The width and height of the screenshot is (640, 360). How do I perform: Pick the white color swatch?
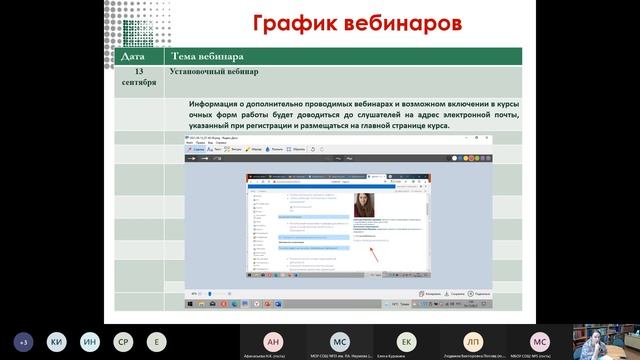tap(454, 158)
